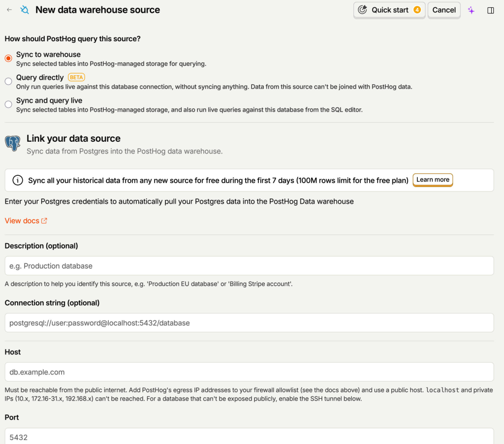
Task: Select the Sync to warehouse option
Action: point(8,58)
